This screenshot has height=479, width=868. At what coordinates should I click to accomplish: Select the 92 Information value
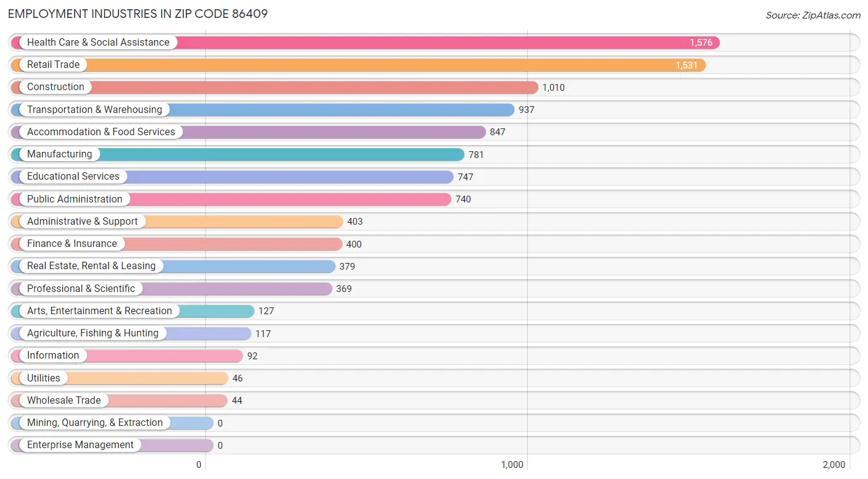(252, 356)
